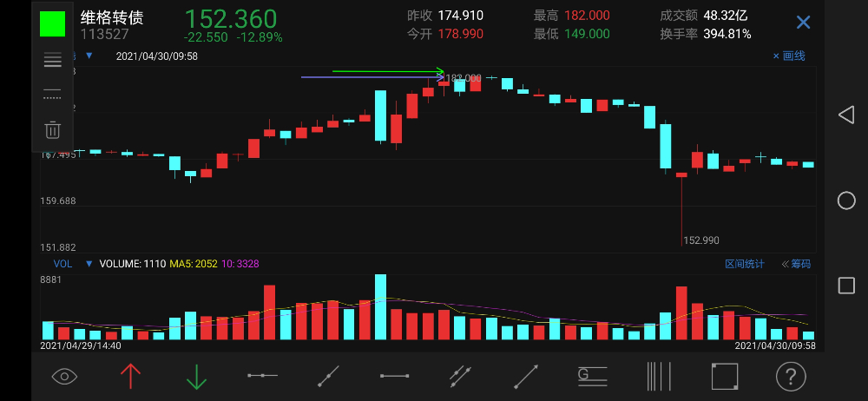The height and width of the screenshot is (401, 868).
Task: Tap the 昨收 174.910 value
Action: 461,16
